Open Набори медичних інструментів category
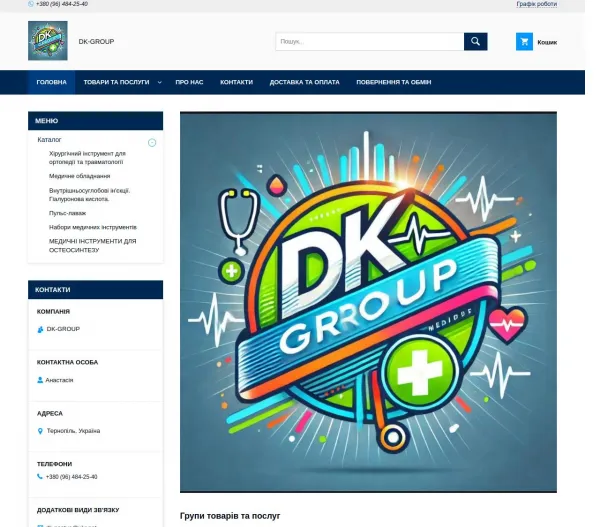This screenshot has width=600, height=527. pos(93,227)
